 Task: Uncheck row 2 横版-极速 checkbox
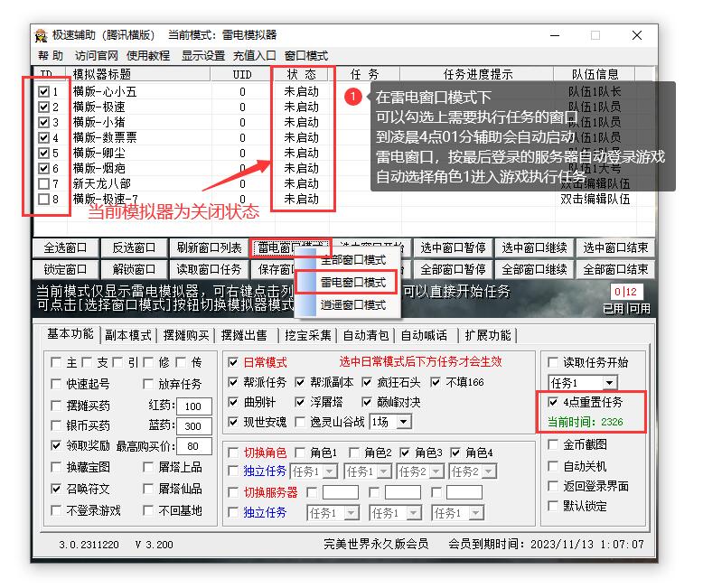[43, 107]
